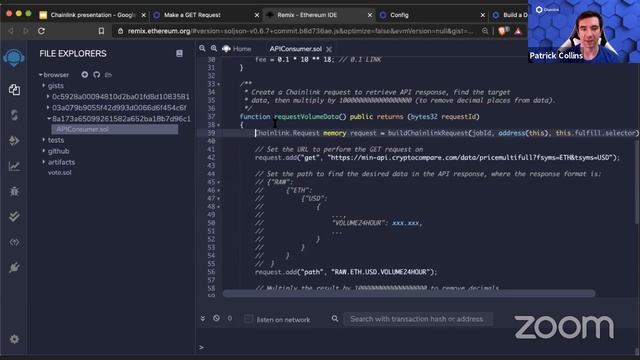
Task: Expand the github folder
Action: pos(44,151)
